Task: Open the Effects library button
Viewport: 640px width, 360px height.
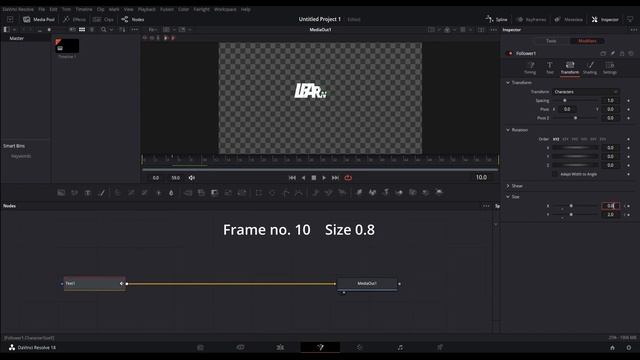Action: 74,19
